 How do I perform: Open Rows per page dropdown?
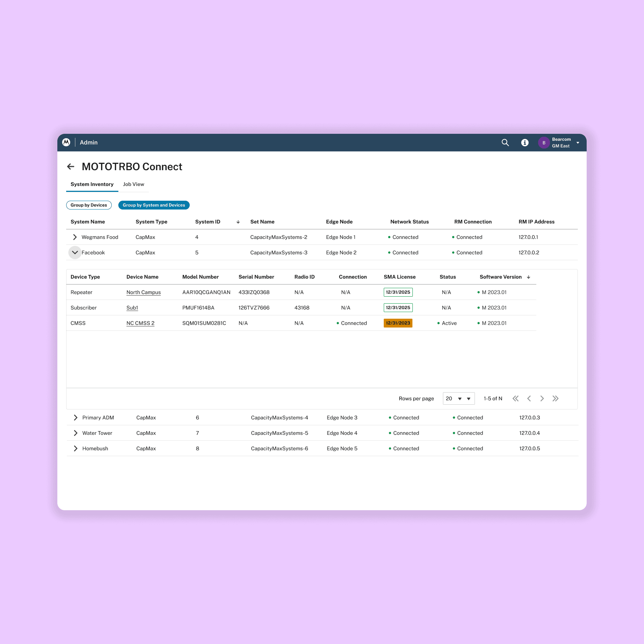click(x=459, y=398)
